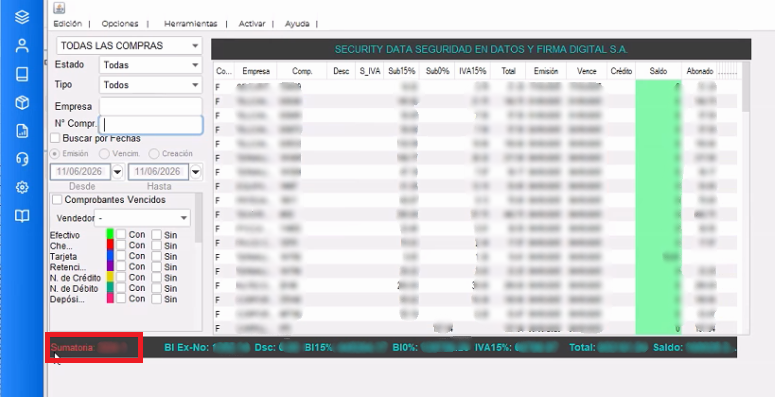Viewport: 775px width, 397px height.
Task: Open the Herramientas menu
Action: [x=190, y=24]
